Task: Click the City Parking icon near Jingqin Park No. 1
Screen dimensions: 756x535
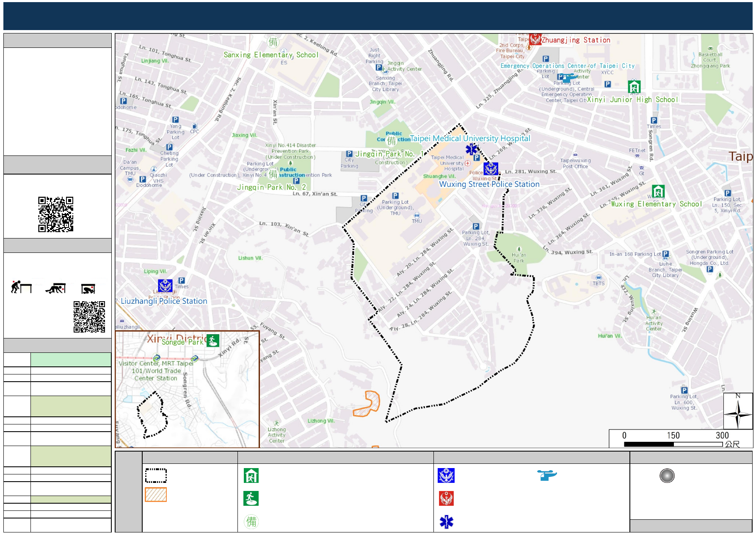Action: click(349, 154)
